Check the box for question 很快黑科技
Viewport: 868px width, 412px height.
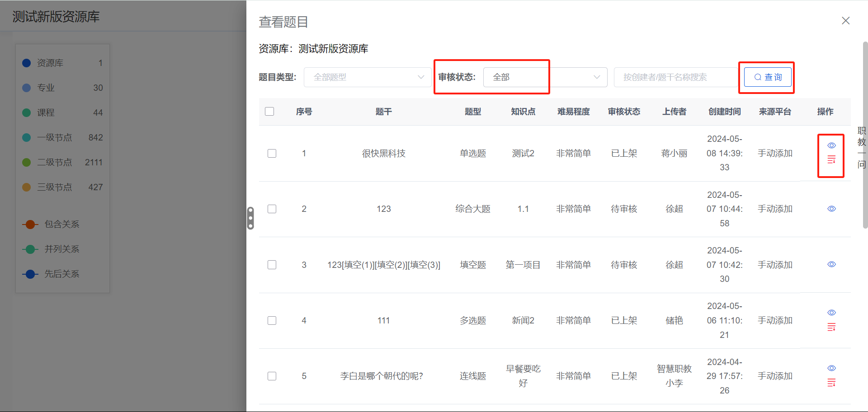[x=272, y=153]
